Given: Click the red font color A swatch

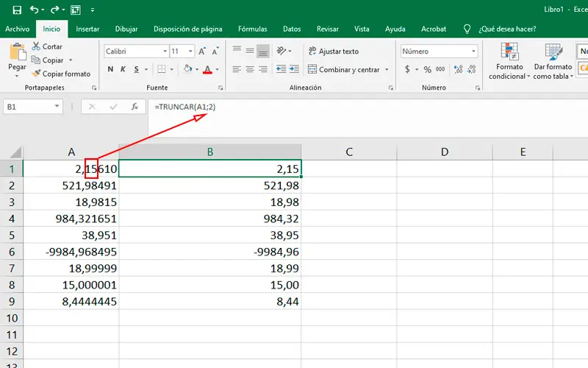Looking at the screenshot, I should click(x=207, y=70).
